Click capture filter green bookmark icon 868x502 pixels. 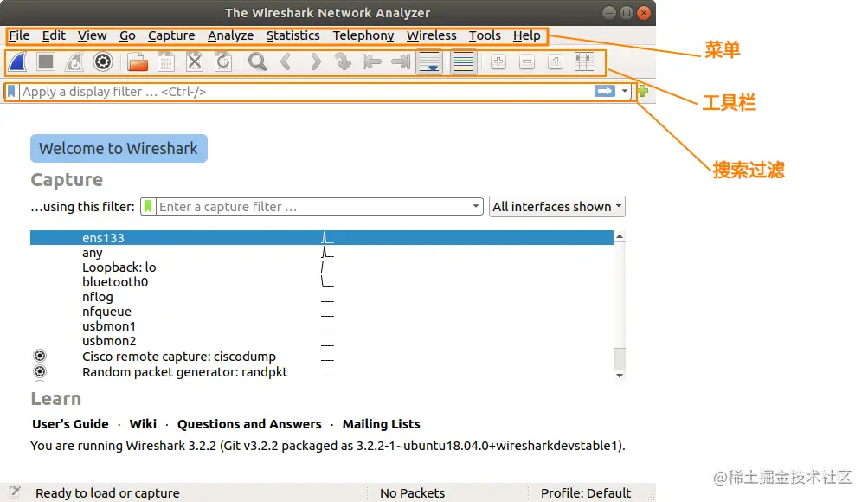(x=148, y=207)
